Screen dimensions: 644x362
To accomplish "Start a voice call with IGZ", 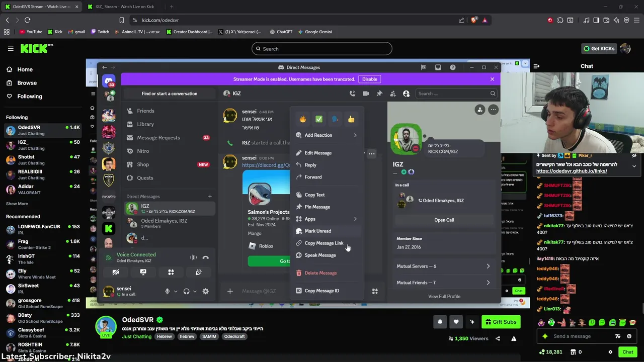I will pos(352,94).
